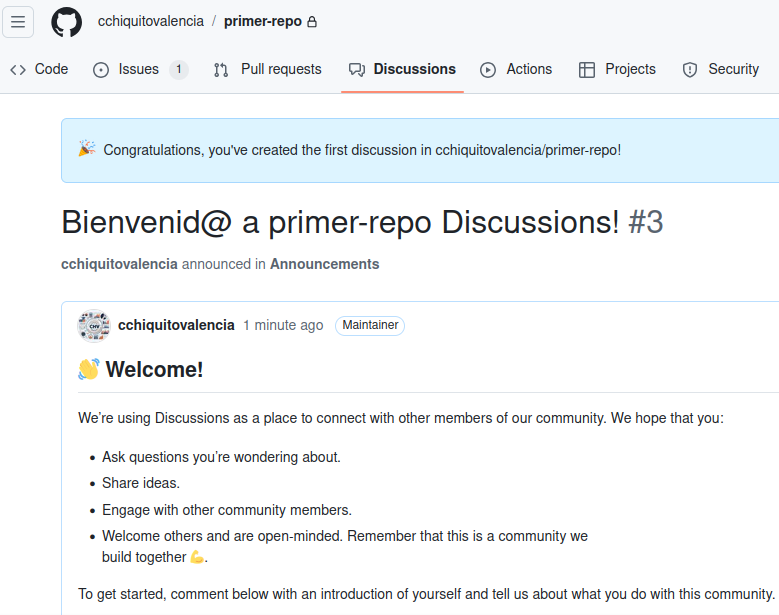This screenshot has height=615, width=779.
Task: Click the Issues counter badge showing 1
Action: [x=178, y=69]
